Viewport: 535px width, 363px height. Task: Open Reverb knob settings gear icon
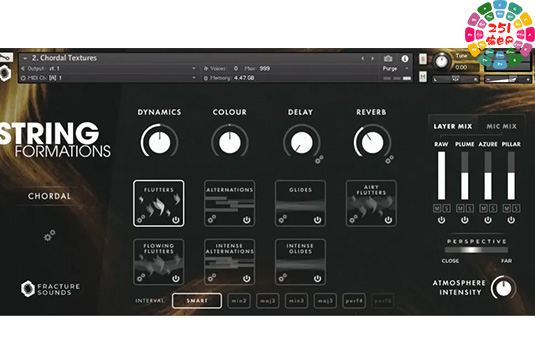point(390,159)
